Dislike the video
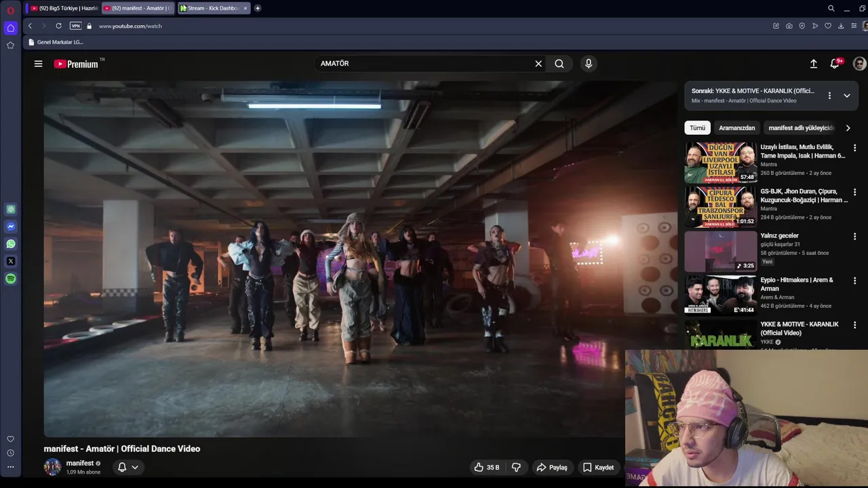Image resolution: width=868 pixels, height=488 pixels. pyautogui.click(x=516, y=467)
